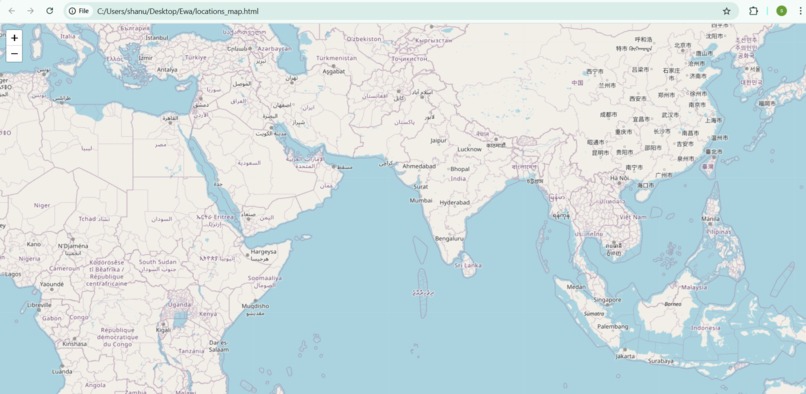Click the Indonesia country label
Viewport: 806px width, 394px height.
706,328
